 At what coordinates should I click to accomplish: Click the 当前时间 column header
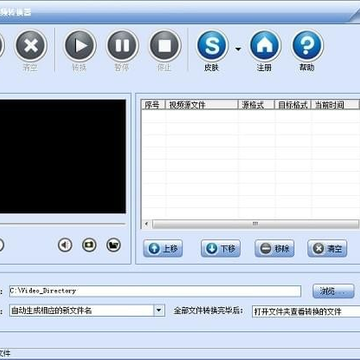pos(335,105)
